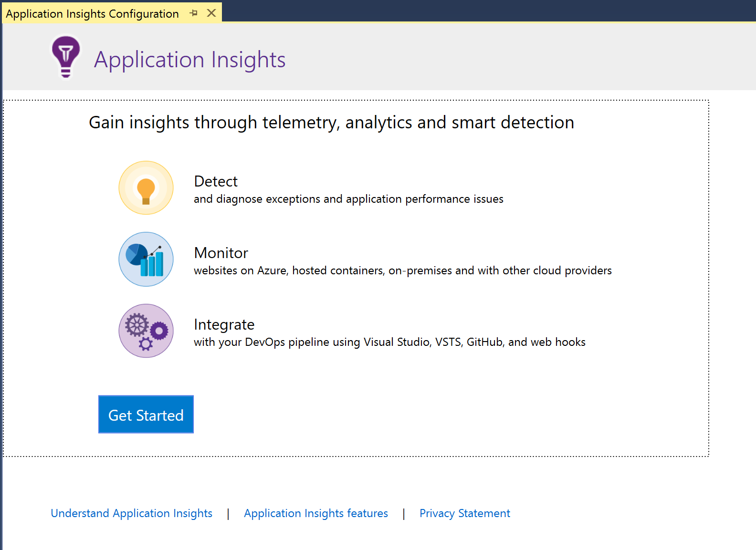Select the Application Insights Configuration tab label
756x550 pixels.
[92, 14]
